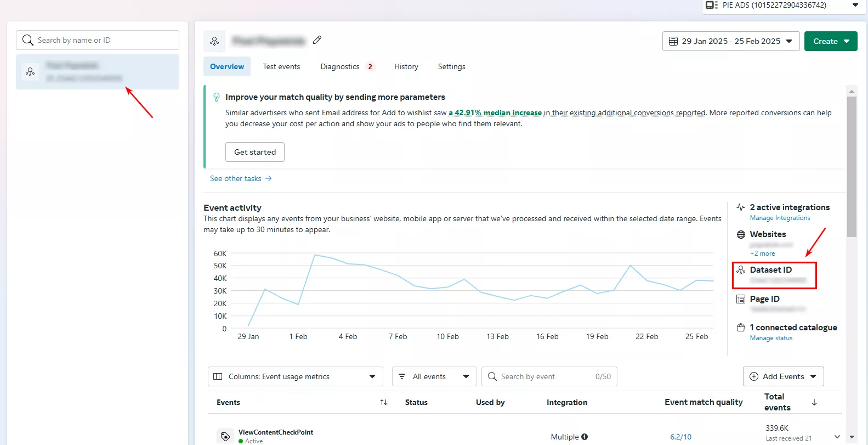Expand the Columns: Event usage metrics dropdown
Screen dimensions: 868x445
click(296, 376)
